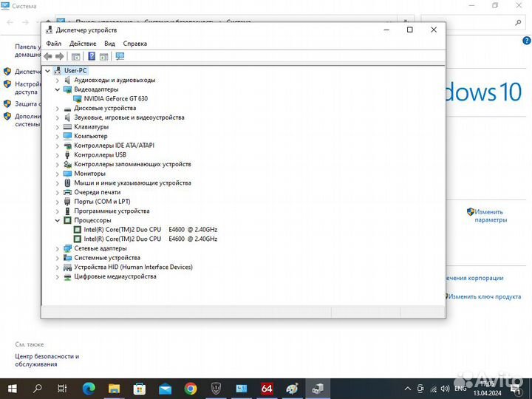Minimize the Device Manager window
The image size is (532, 399).
tap(386, 30)
